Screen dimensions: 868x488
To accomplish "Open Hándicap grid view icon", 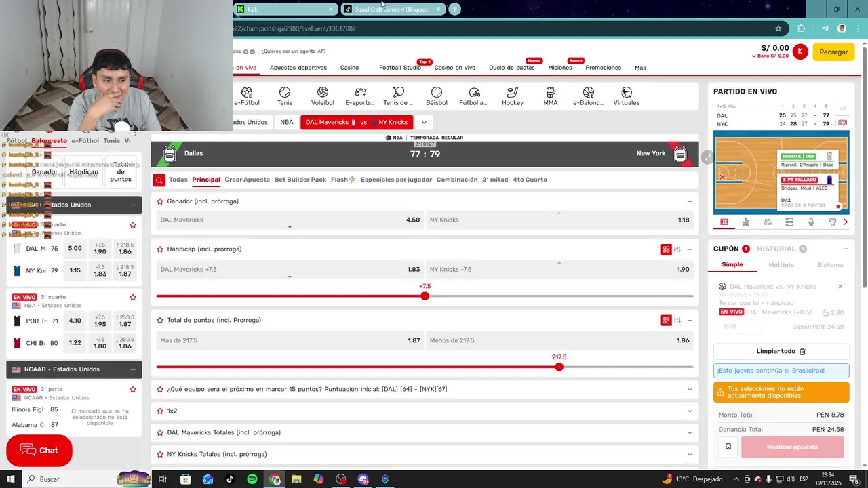I will point(666,249).
